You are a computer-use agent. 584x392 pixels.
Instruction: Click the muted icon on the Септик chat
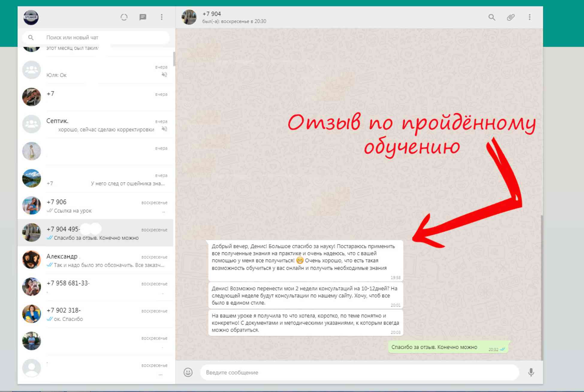(x=164, y=129)
